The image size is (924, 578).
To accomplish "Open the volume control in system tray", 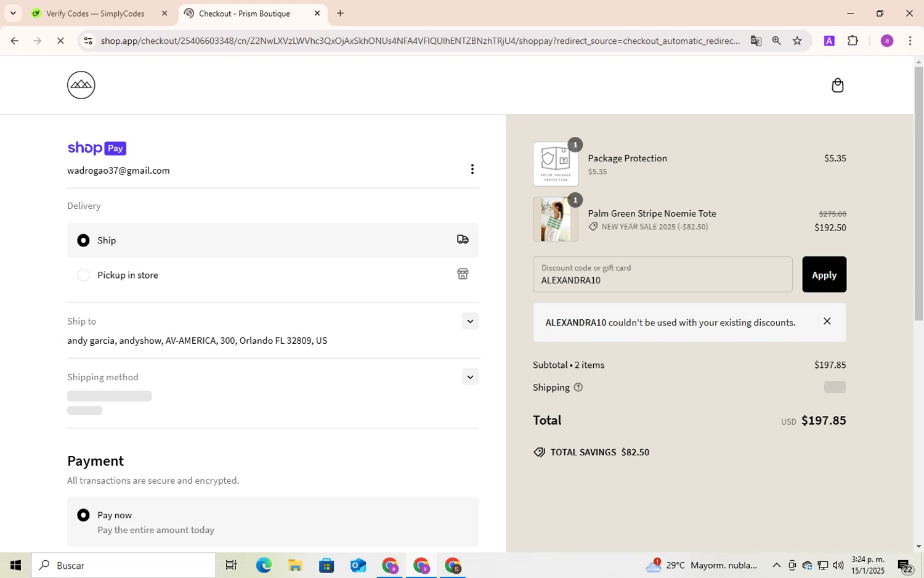I will pyautogui.click(x=838, y=565).
